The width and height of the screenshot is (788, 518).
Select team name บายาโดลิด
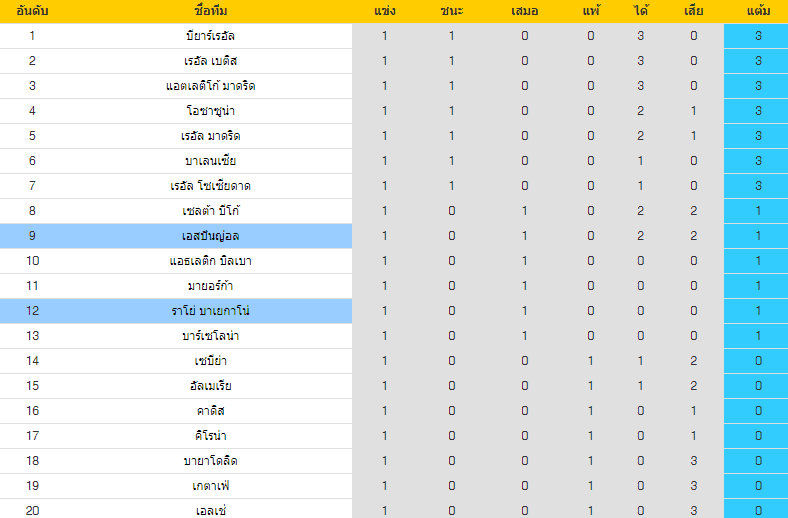(x=211, y=461)
